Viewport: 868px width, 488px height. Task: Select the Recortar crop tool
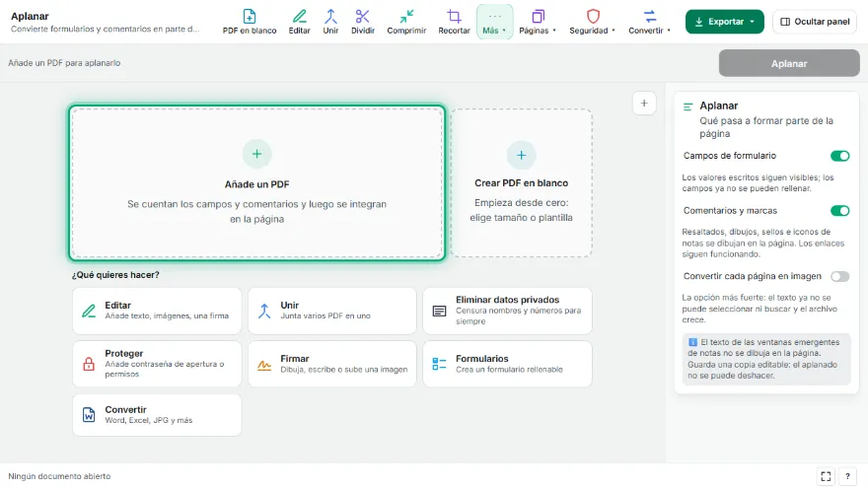click(x=454, y=22)
